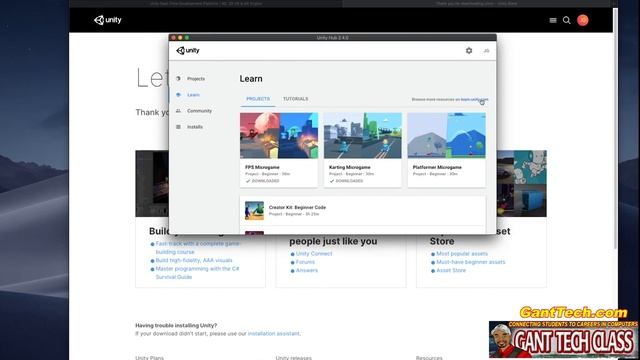Viewport: 640px width, 360px height.
Task: Select Installs in Unity Hub sidebar
Action: tap(195, 127)
